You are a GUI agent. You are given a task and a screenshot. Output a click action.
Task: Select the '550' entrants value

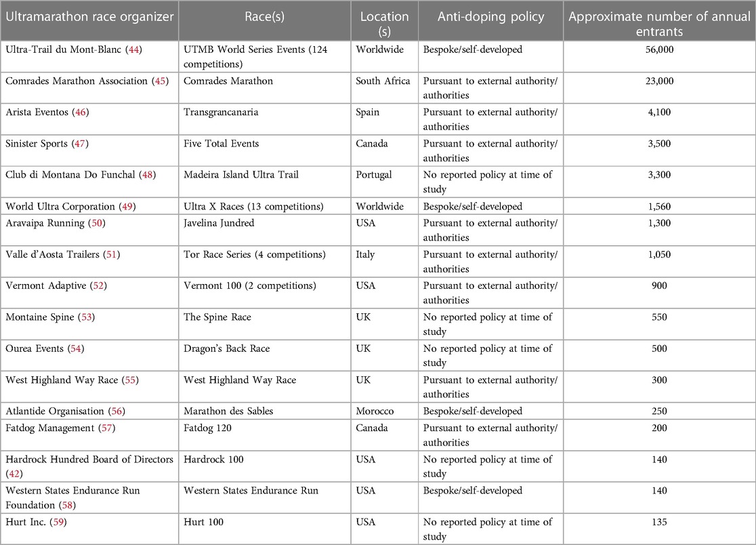[x=660, y=317]
